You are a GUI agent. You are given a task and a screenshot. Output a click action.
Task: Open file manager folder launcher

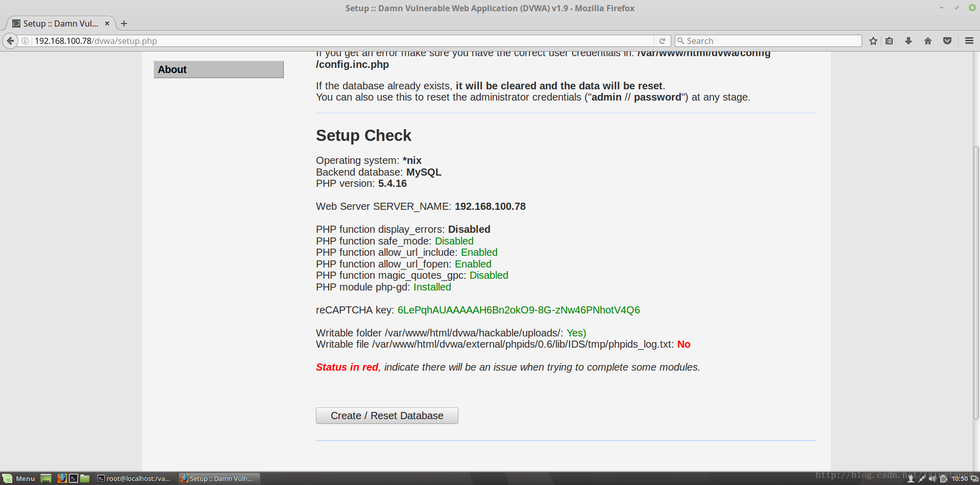85,478
